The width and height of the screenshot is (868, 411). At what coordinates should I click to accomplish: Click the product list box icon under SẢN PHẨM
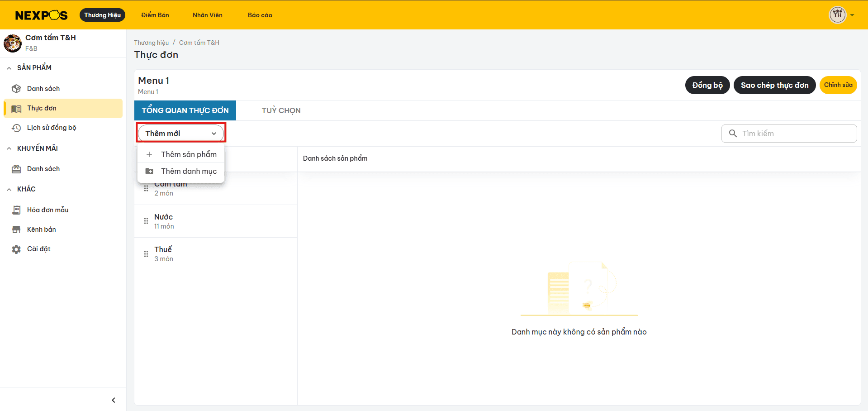coord(16,89)
